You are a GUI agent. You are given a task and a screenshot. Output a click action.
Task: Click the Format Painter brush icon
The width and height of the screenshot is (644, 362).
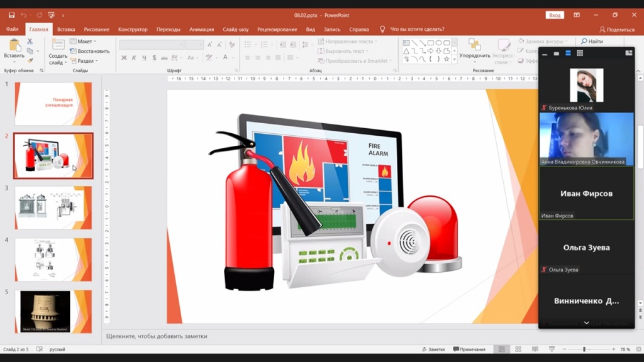pyautogui.click(x=30, y=61)
